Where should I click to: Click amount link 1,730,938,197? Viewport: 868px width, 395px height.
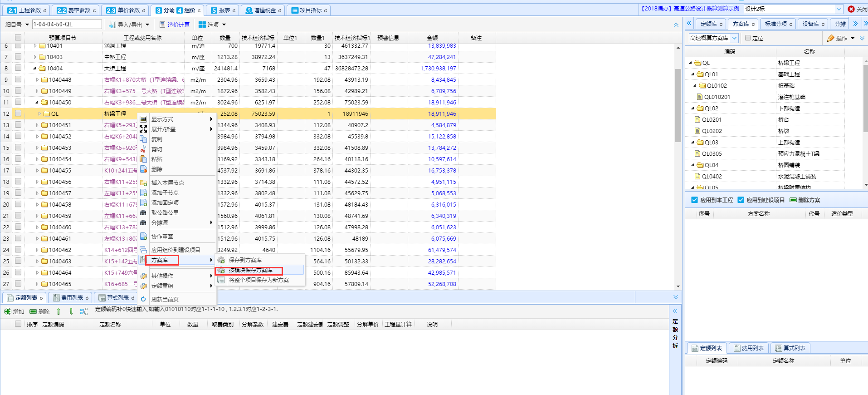(438, 68)
